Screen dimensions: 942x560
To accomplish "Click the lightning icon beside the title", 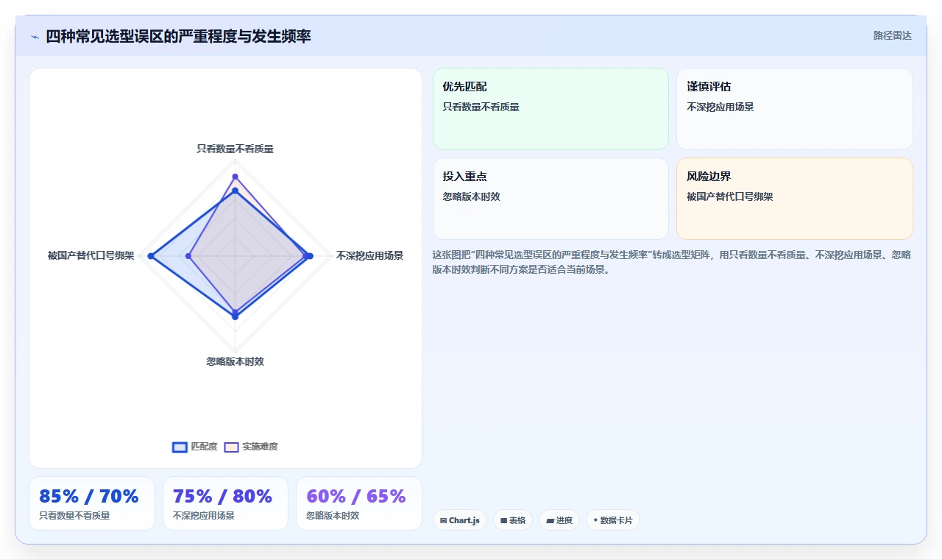I will [x=35, y=37].
